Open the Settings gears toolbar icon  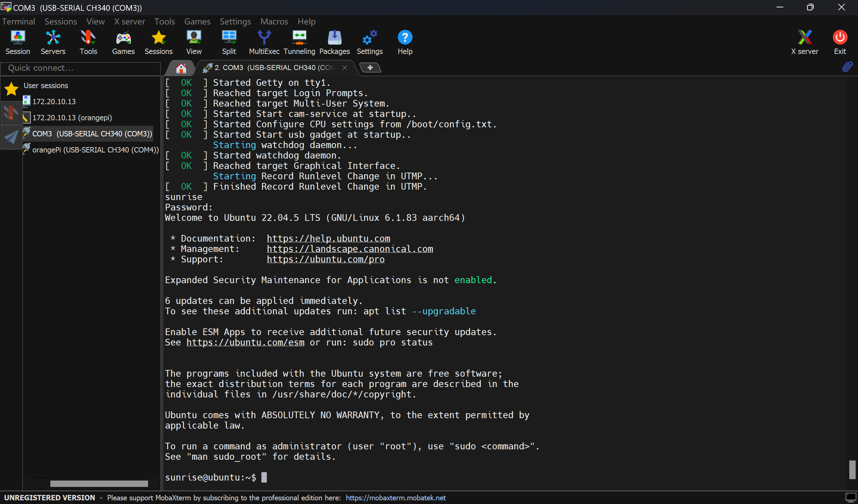click(x=369, y=43)
